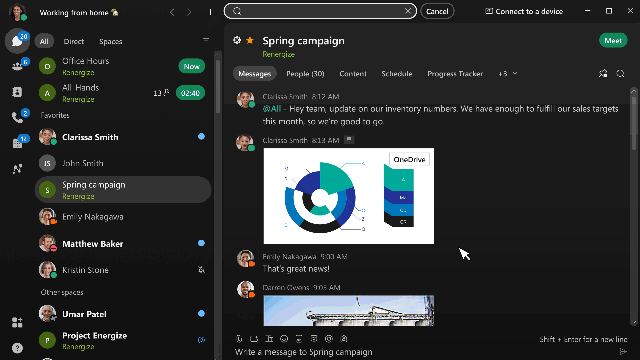Open the Messaging tab in the sidebar

tap(17, 41)
